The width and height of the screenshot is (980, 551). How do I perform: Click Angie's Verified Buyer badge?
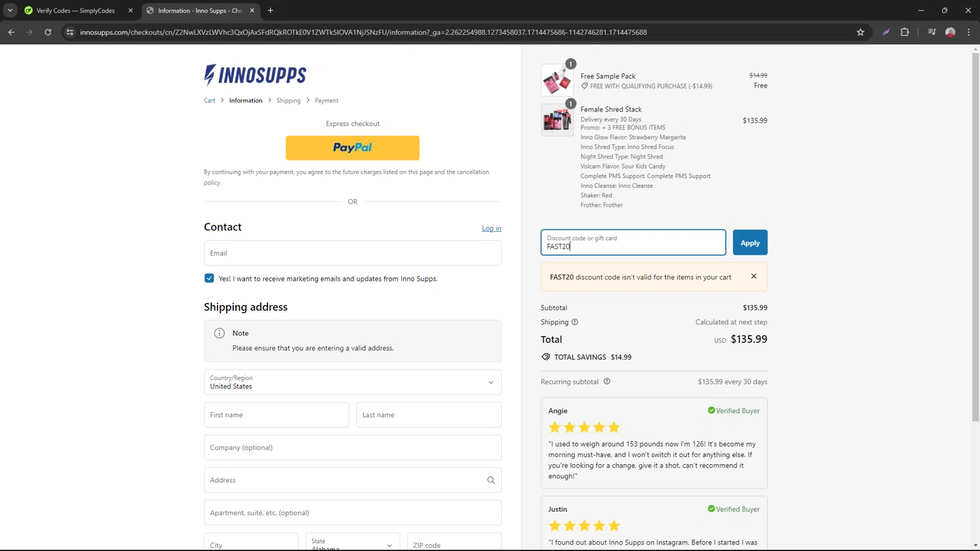click(x=734, y=411)
